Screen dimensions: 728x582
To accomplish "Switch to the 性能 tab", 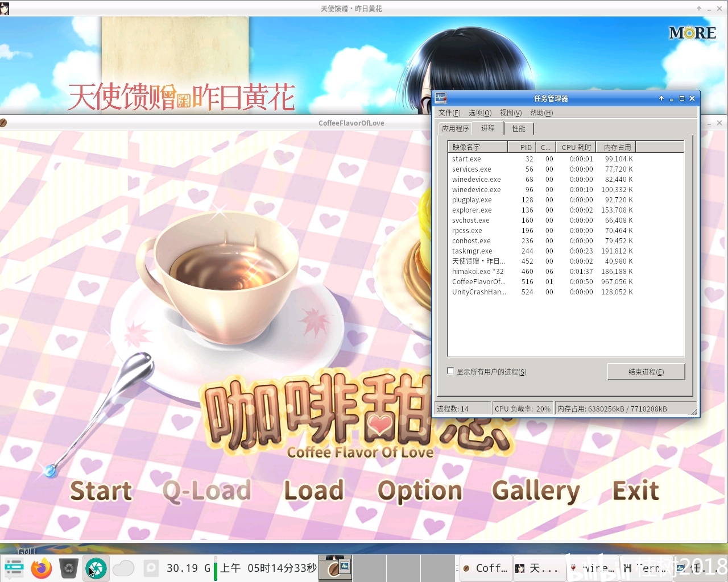I will coord(519,128).
